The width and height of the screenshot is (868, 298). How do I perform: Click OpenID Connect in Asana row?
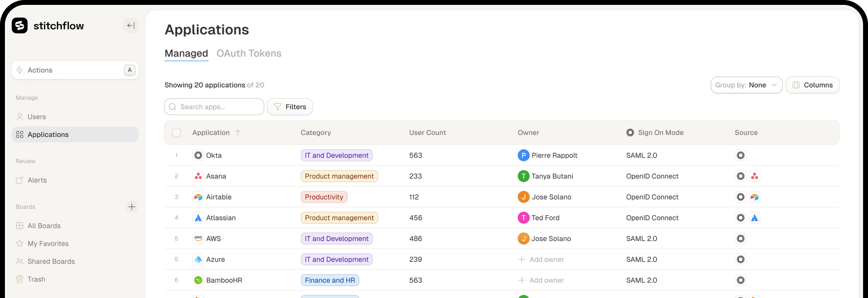(x=652, y=176)
